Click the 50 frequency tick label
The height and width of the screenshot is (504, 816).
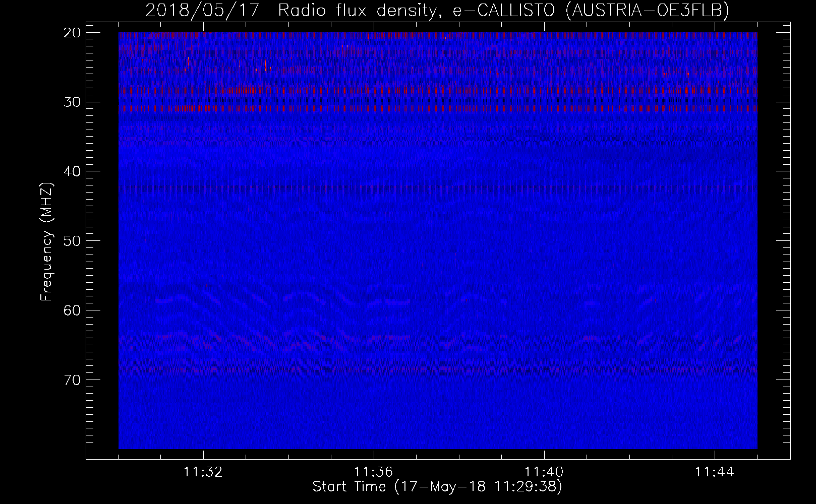click(x=71, y=241)
